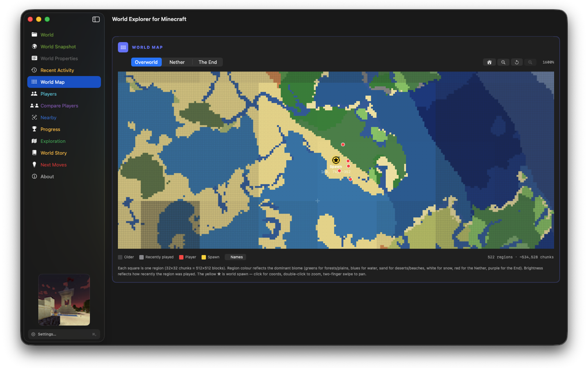
Task: Click the northernmost red player dot
Action: pyautogui.click(x=343, y=144)
